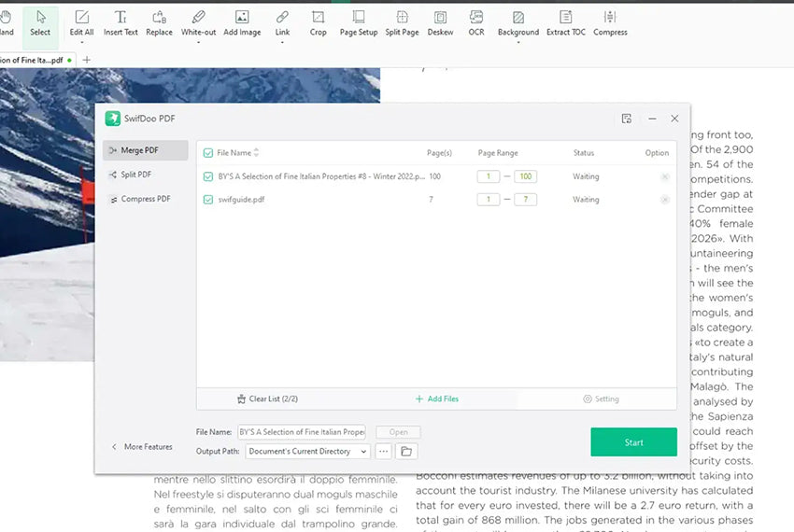Click the File Name input field

(x=302, y=432)
